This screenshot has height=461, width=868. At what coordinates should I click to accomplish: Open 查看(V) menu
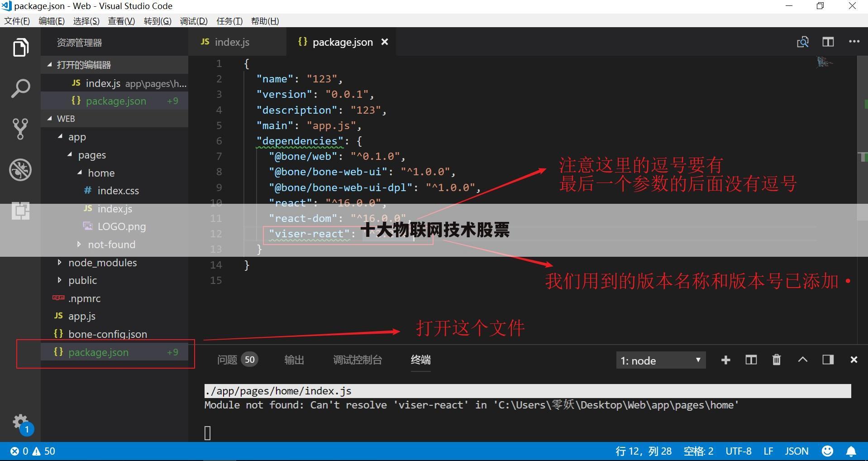122,21
